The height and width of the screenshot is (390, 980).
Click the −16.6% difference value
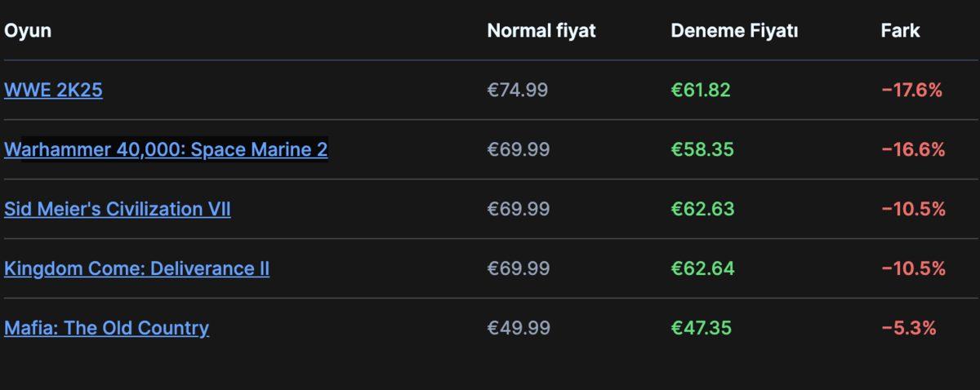coord(913,149)
